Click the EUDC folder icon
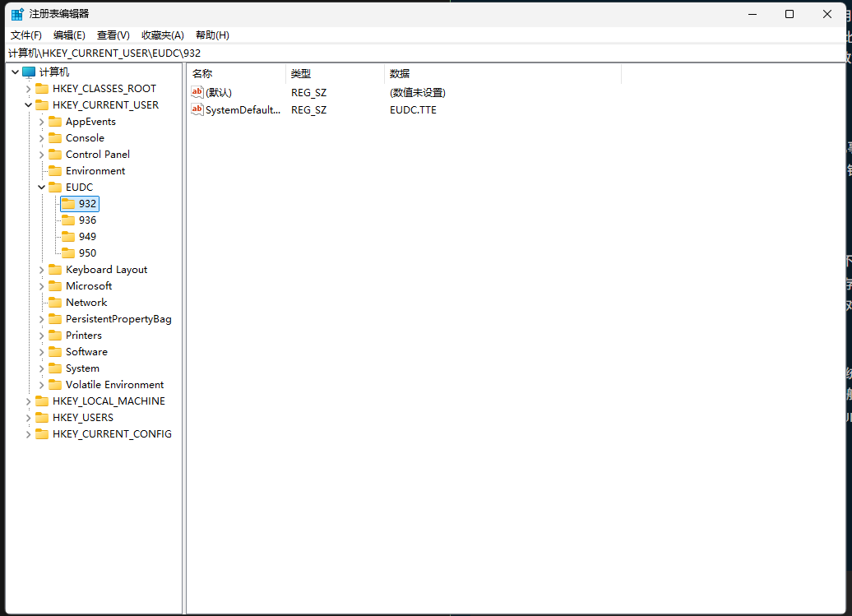Screen dimensions: 852x616 55,188
